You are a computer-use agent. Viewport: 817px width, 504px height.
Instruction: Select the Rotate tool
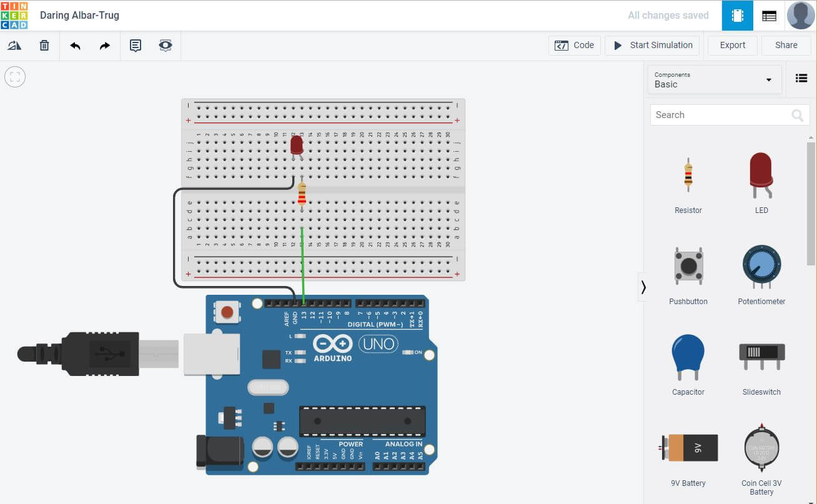(14, 45)
